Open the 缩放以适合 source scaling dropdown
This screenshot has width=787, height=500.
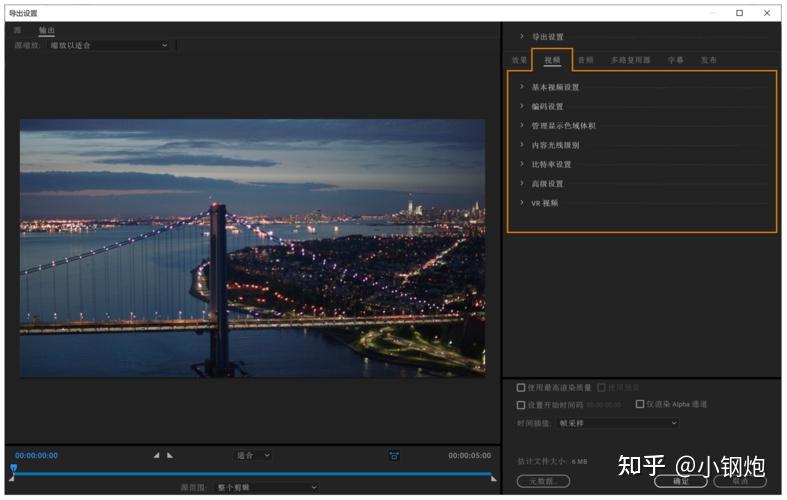109,45
